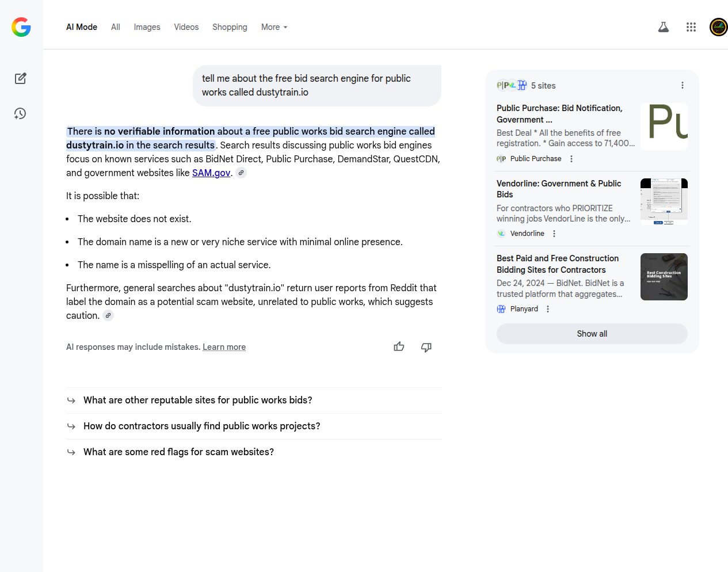Open the Learn more link

pyautogui.click(x=224, y=347)
